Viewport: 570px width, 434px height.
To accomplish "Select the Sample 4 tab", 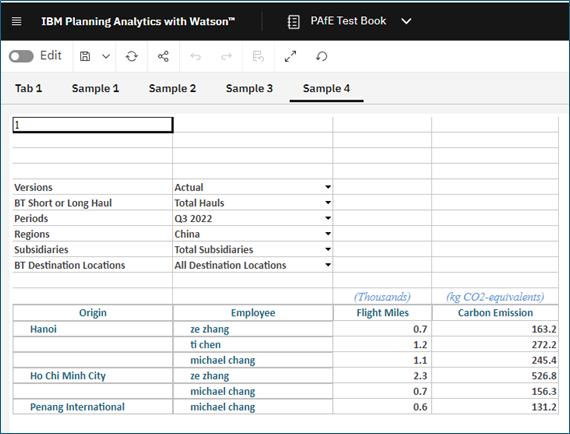I will click(326, 88).
